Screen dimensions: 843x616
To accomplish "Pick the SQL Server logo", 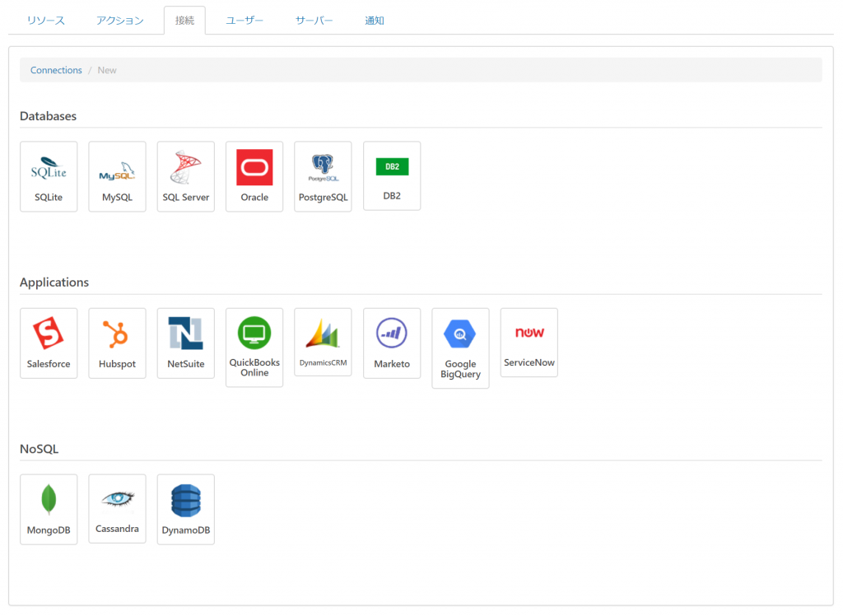I will [x=185, y=167].
